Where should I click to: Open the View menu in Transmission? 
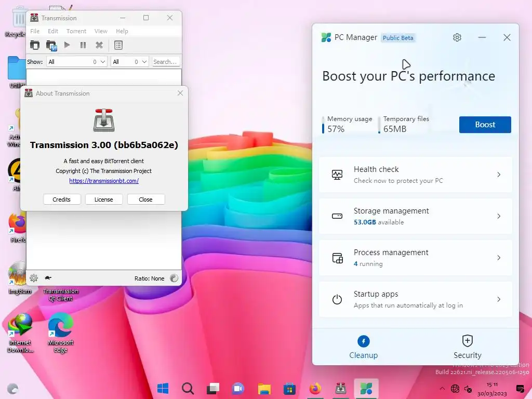[x=101, y=31]
